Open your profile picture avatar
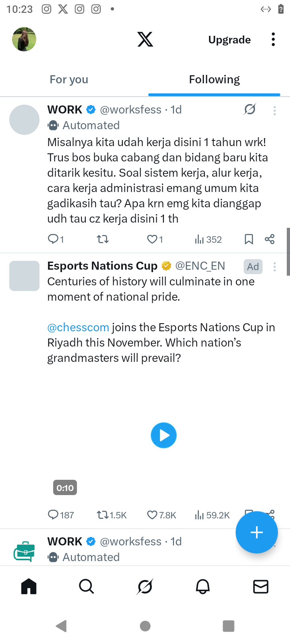The width and height of the screenshot is (290, 644). pos(24,39)
